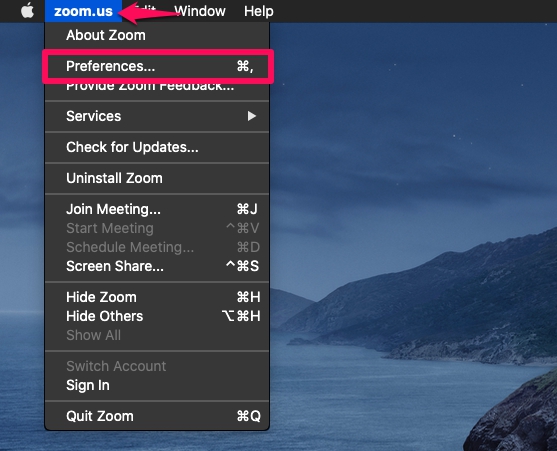Click the zoom.us menu bar item
This screenshot has width=557, height=451.
83,11
